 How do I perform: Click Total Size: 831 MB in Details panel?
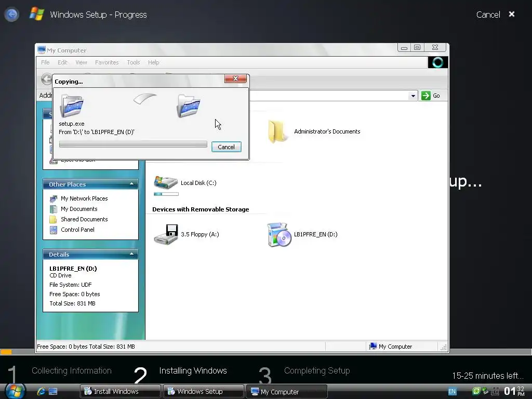point(72,303)
